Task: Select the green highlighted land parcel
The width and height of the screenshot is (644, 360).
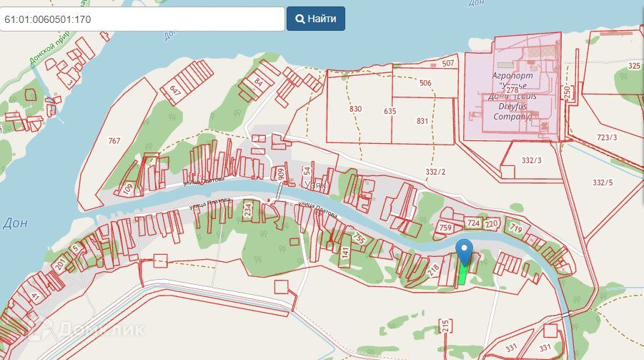Action: coord(463,273)
